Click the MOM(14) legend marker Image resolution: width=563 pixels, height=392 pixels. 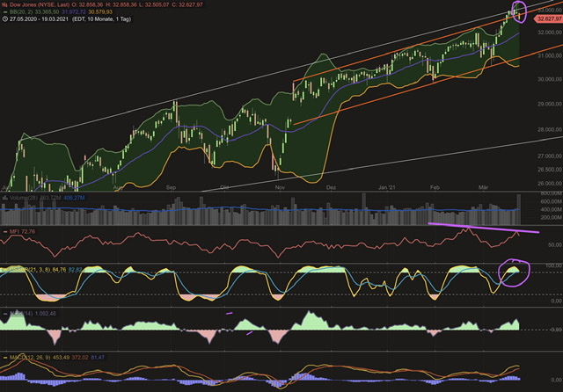[x=5, y=314]
